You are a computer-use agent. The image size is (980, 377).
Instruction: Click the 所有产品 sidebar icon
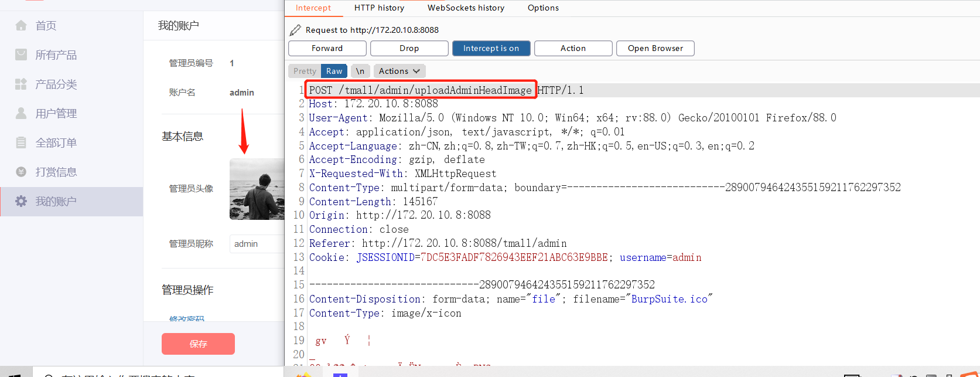[x=21, y=55]
